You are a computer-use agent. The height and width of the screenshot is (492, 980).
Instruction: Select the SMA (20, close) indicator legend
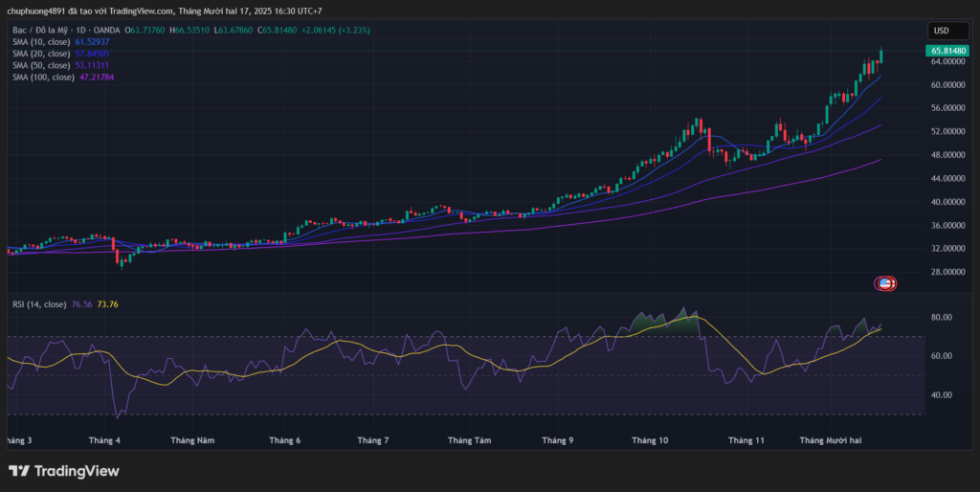(x=41, y=54)
